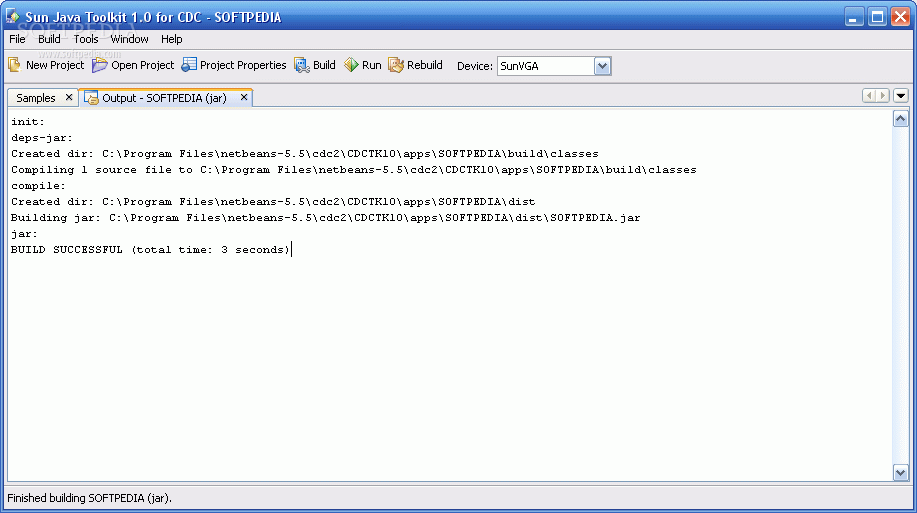The image size is (917, 513).
Task: Close the Output - SOFTPEDIA (jar) tab
Action: 244,97
